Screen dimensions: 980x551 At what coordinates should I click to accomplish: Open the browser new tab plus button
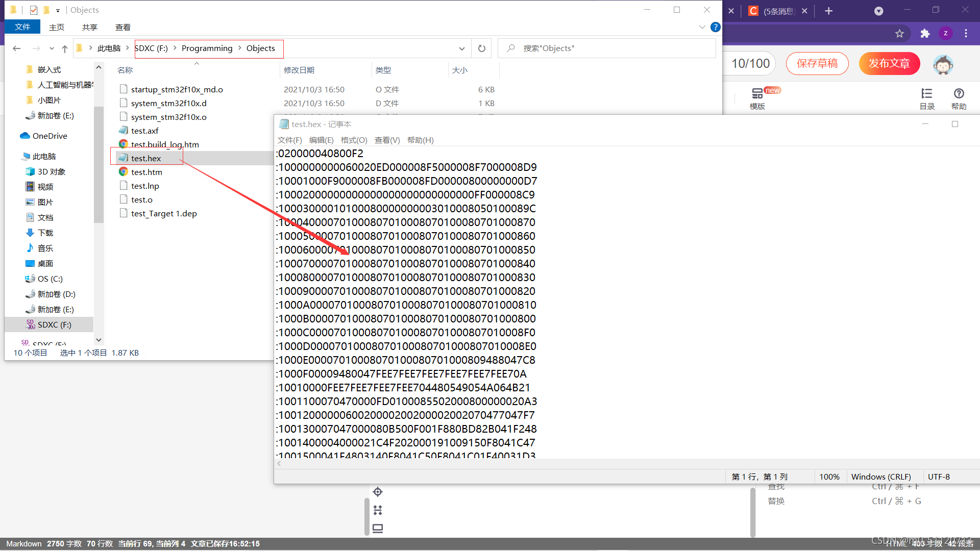point(829,11)
